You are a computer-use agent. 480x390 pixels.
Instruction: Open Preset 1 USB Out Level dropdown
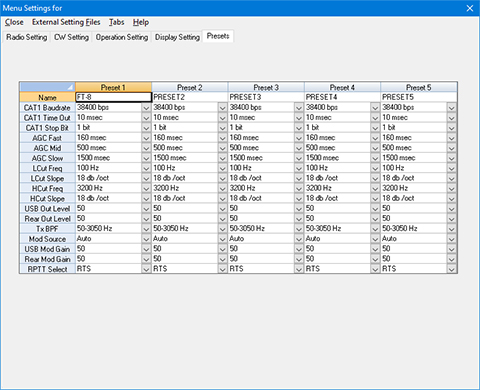146,208
